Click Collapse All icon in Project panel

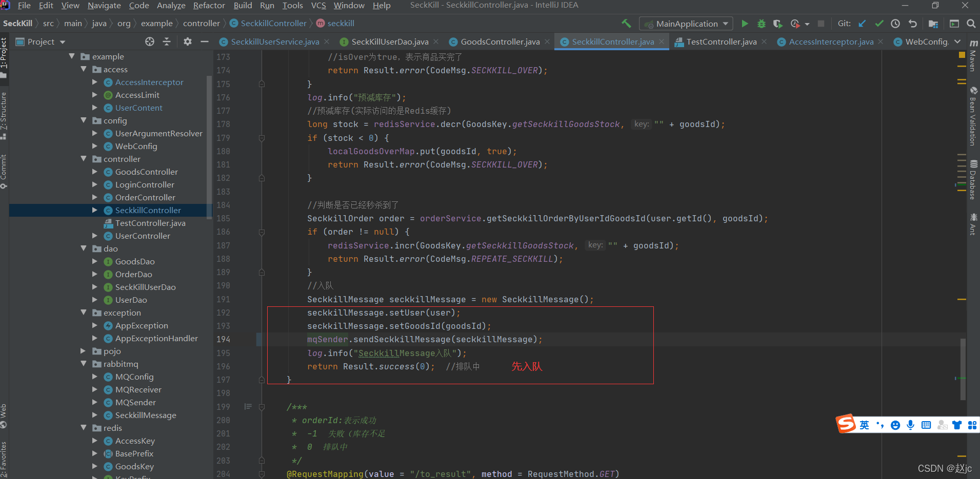pyautogui.click(x=167, y=41)
